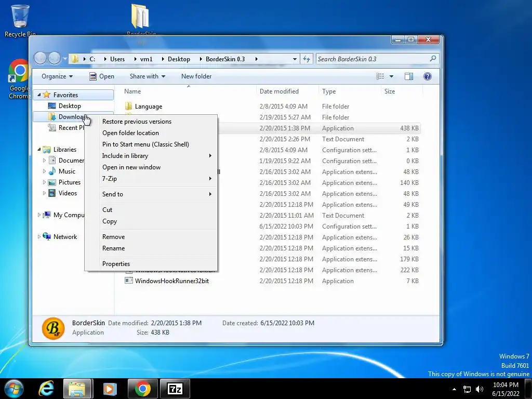Open Windows Media Player from taskbar
532x399 pixels.
click(110, 389)
